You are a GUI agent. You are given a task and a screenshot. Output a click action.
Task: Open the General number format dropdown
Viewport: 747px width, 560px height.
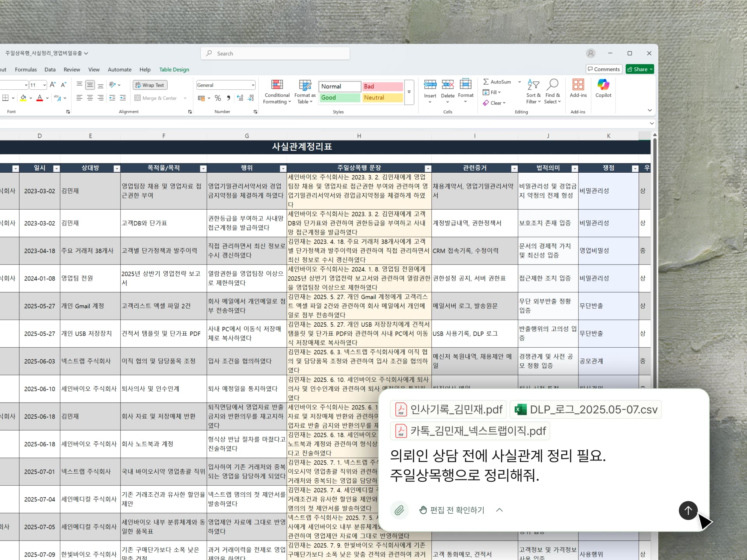pyautogui.click(x=253, y=85)
